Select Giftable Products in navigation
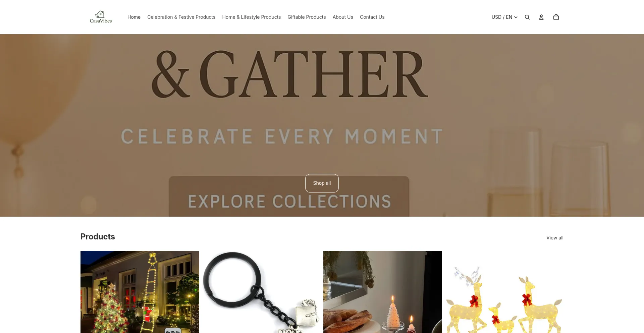The image size is (644, 333). click(x=307, y=17)
